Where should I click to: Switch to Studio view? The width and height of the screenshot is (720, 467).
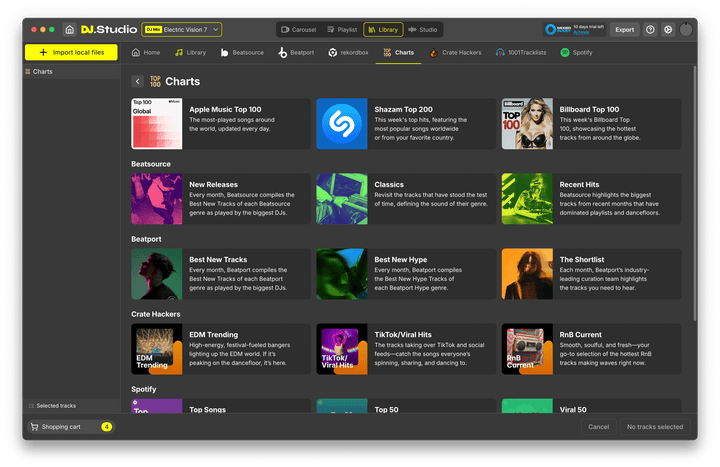(423, 30)
